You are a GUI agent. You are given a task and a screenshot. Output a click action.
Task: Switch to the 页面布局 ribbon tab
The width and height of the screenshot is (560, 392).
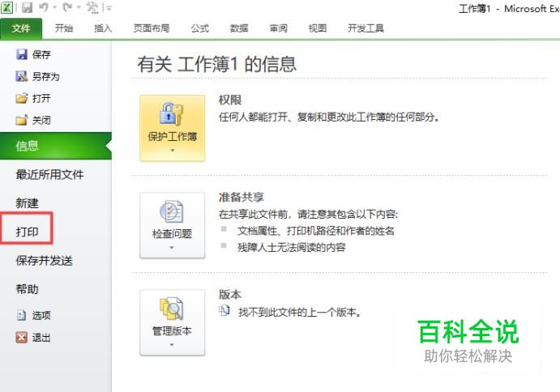click(152, 28)
